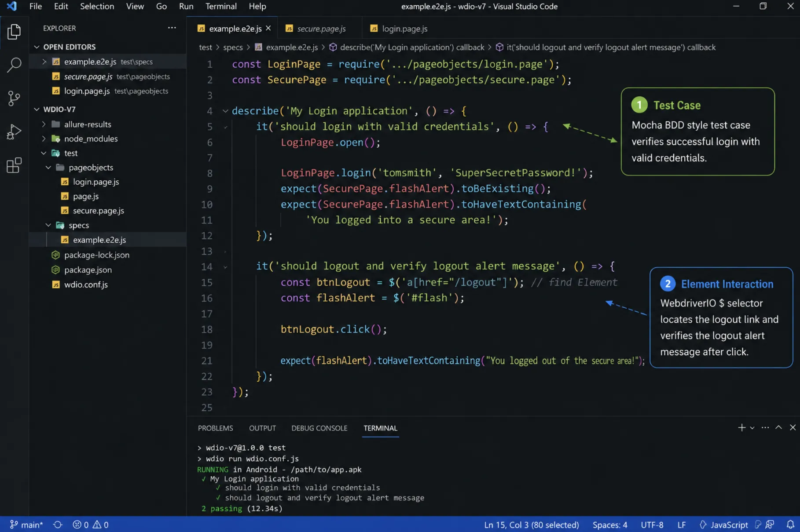
Task: Change language mode via JavaScript
Action: 729,525
